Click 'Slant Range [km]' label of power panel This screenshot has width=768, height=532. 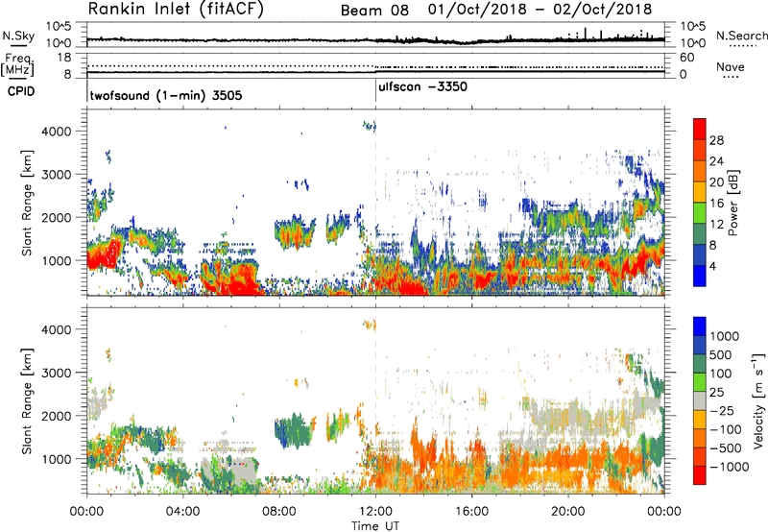(x=28, y=203)
